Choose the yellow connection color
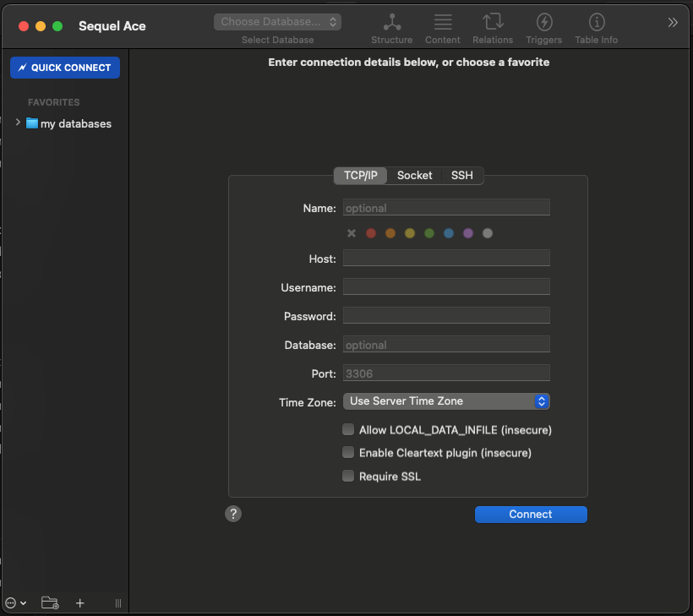 click(x=410, y=233)
